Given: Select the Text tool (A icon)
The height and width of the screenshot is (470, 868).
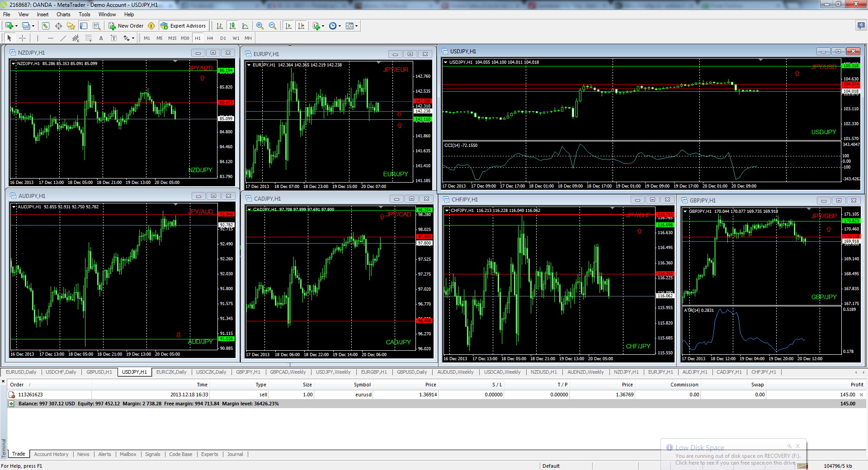Looking at the screenshot, I should click(x=101, y=38).
